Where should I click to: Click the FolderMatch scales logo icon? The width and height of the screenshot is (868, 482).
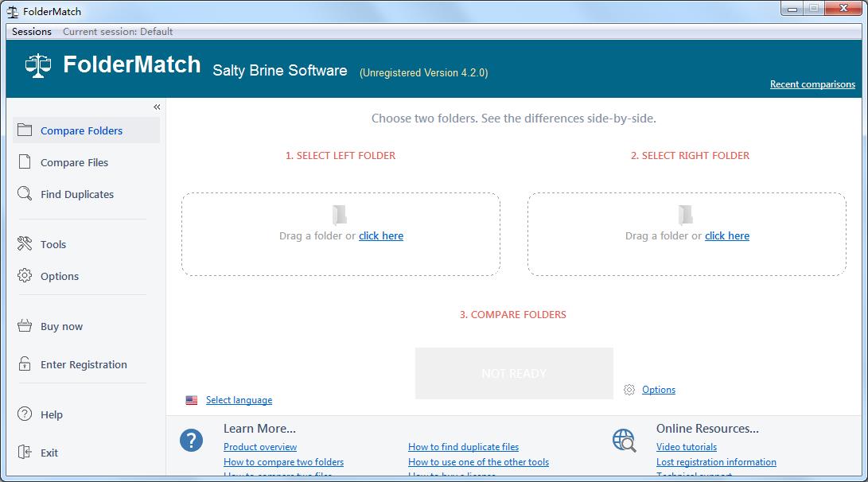pos(38,66)
